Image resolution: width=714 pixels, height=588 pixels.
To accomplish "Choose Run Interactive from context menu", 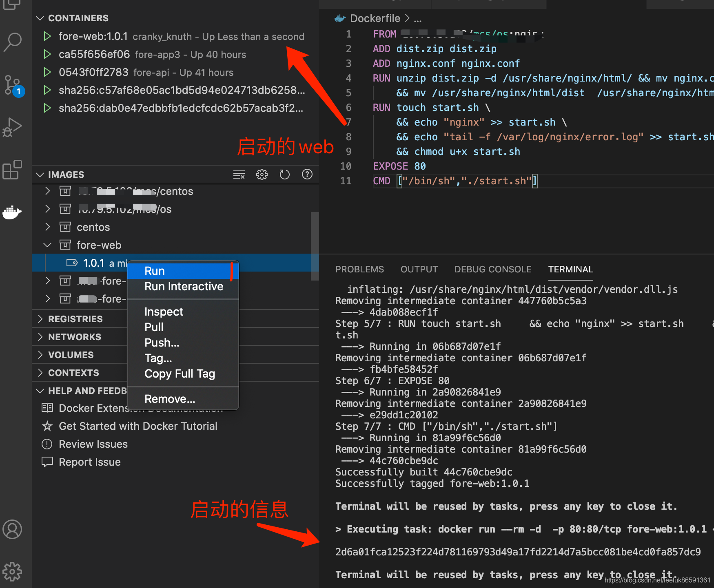I will pyautogui.click(x=183, y=286).
